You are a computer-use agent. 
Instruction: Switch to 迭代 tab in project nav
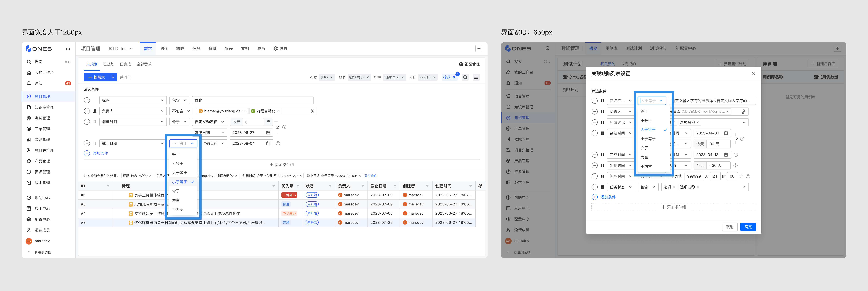tap(164, 49)
